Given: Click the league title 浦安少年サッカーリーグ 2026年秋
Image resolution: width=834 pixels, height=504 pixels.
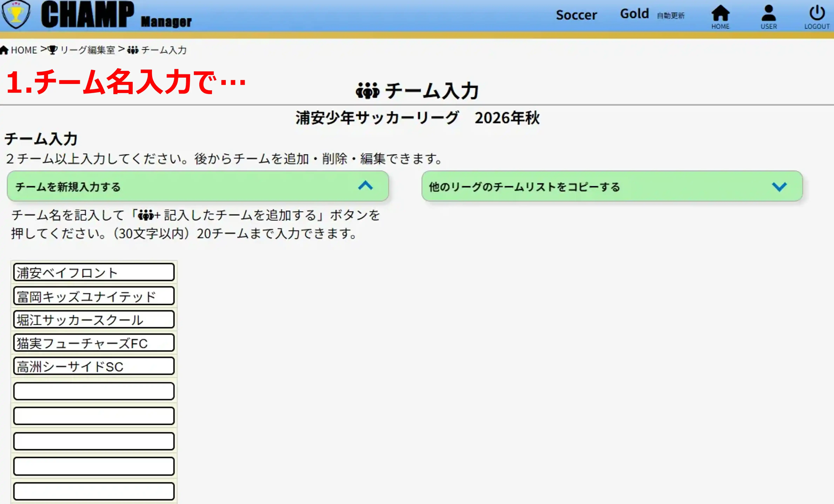Looking at the screenshot, I should coord(417,118).
